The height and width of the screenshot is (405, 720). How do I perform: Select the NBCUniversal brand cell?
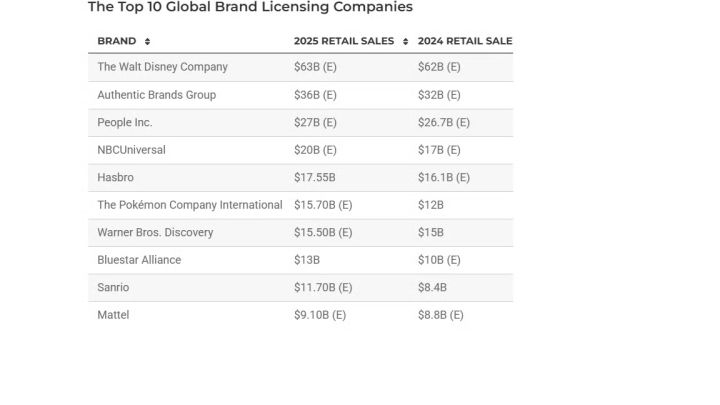click(x=131, y=150)
